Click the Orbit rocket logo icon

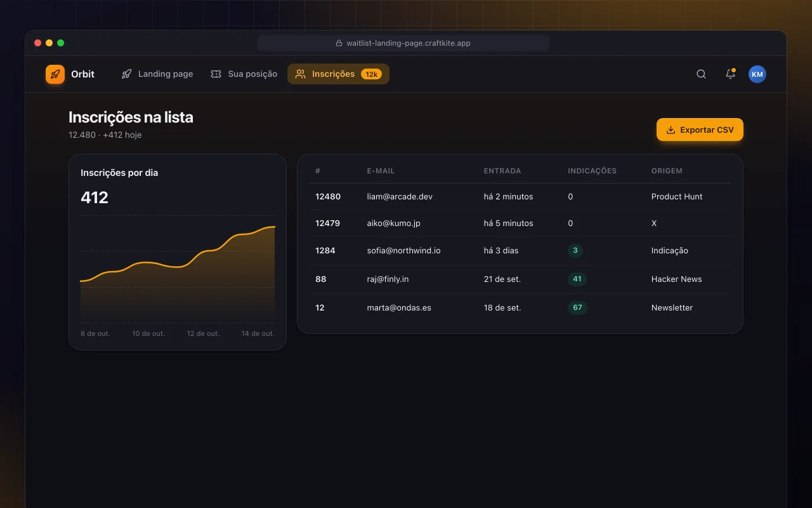pos(55,74)
